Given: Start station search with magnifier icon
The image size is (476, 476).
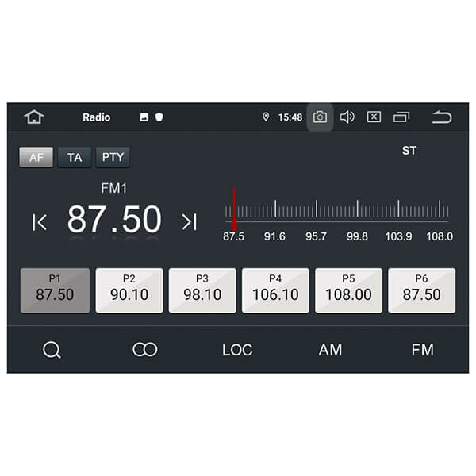Looking at the screenshot, I should pyautogui.click(x=52, y=350).
